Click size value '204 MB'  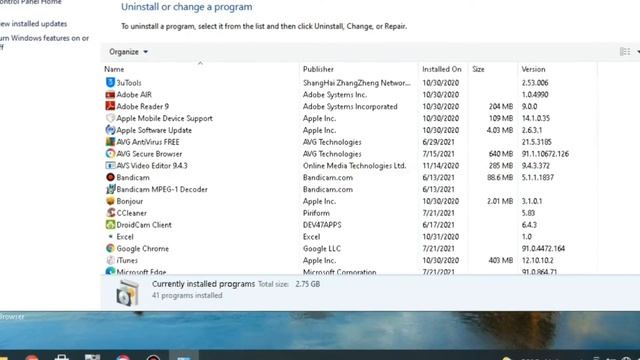point(501,107)
